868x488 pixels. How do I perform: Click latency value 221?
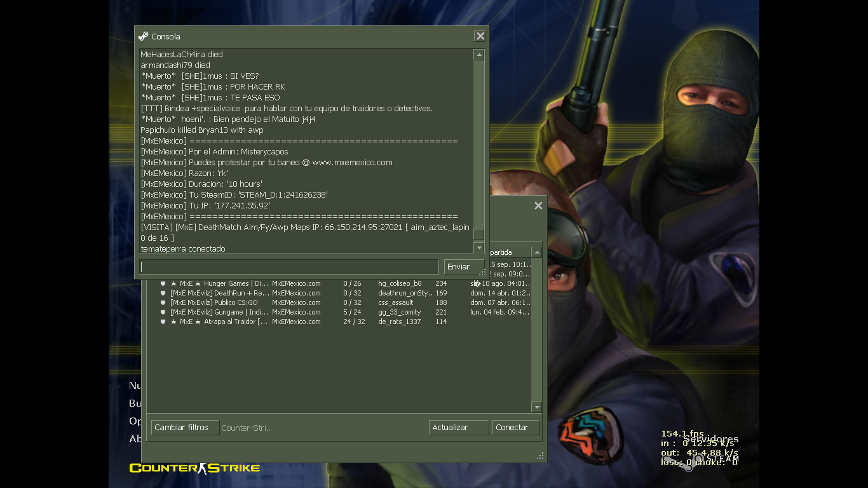click(441, 312)
